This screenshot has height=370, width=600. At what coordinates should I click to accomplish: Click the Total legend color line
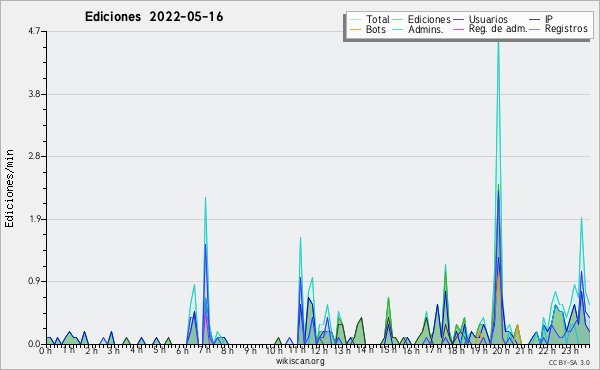pos(355,20)
